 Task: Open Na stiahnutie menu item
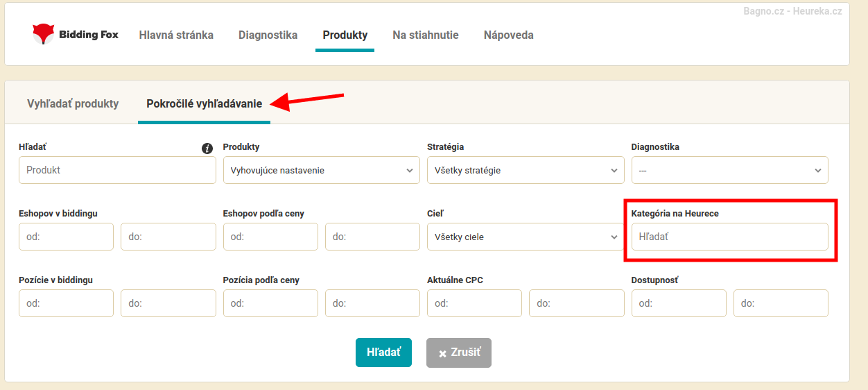tap(426, 35)
